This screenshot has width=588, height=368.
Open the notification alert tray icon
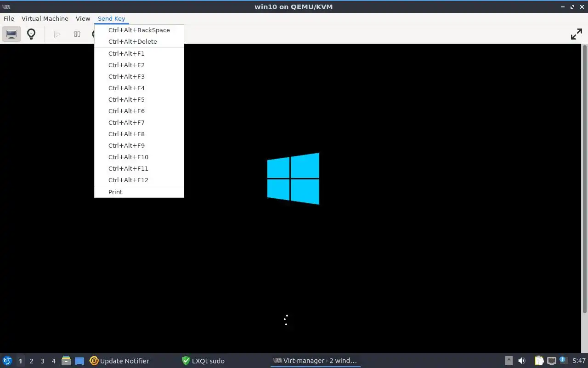(564, 361)
